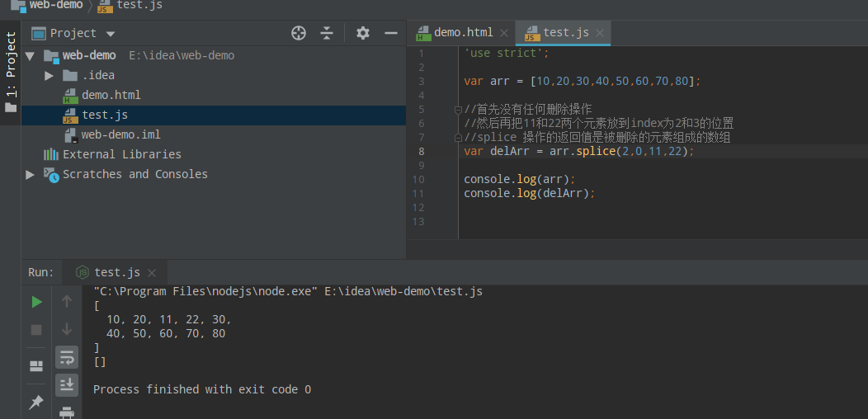Click the Run: panel label
This screenshot has width=868, height=419.
point(41,272)
